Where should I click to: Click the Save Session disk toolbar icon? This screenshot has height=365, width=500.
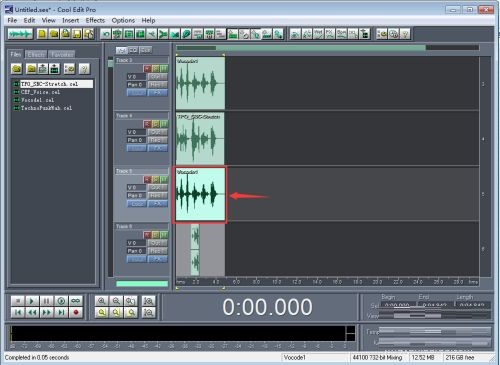point(77,34)
